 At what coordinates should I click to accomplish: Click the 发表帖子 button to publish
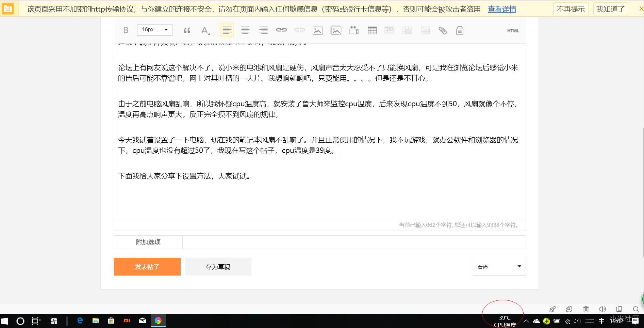pyautogui.click(x=147, y=267)
